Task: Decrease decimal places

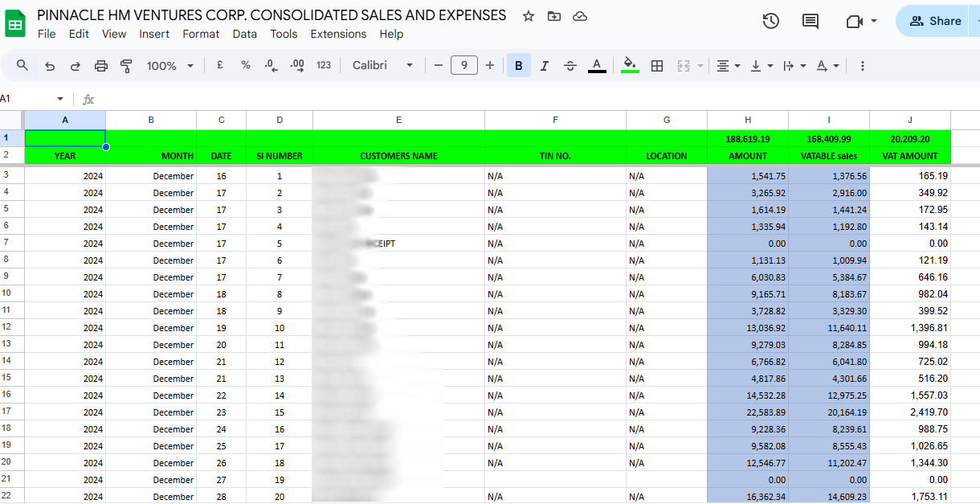Action: (x=271, y=66)
